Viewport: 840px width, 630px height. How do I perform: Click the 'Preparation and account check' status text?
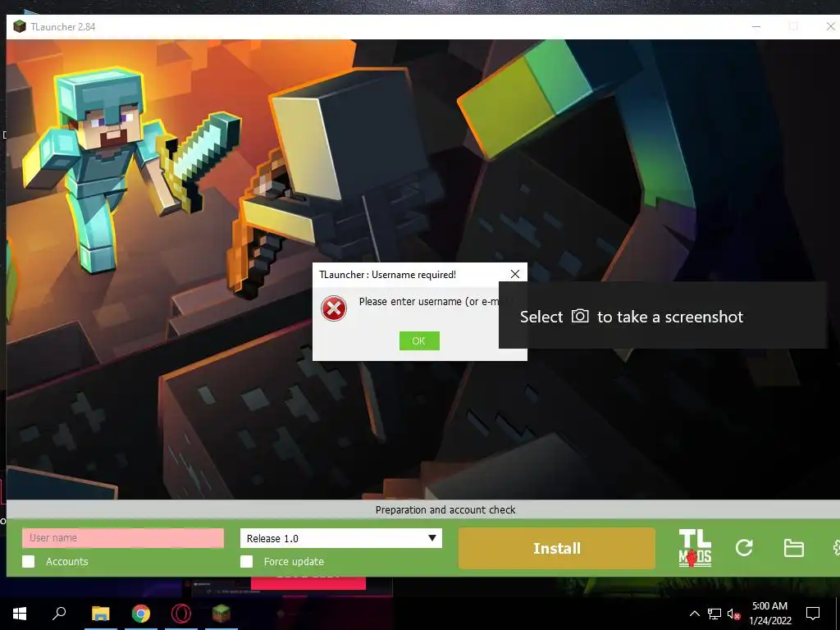point(445,510)
